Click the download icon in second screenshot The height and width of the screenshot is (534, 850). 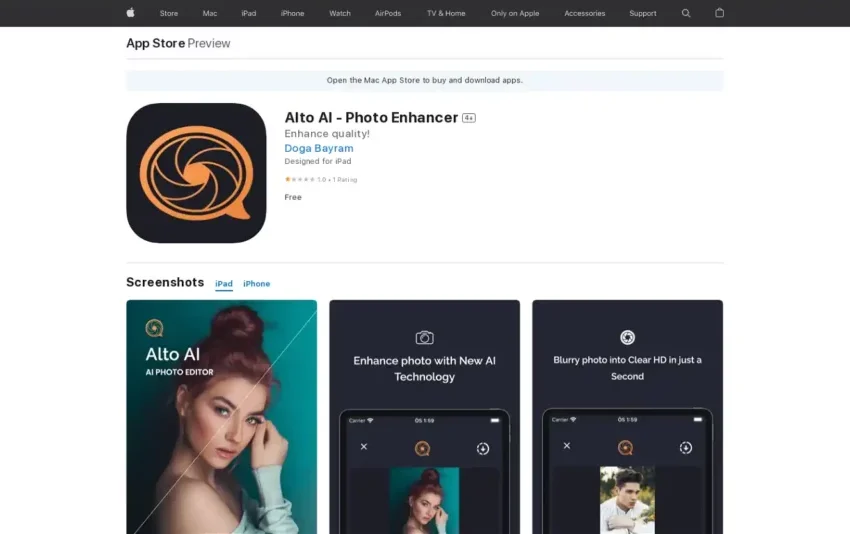click(483, 448)
